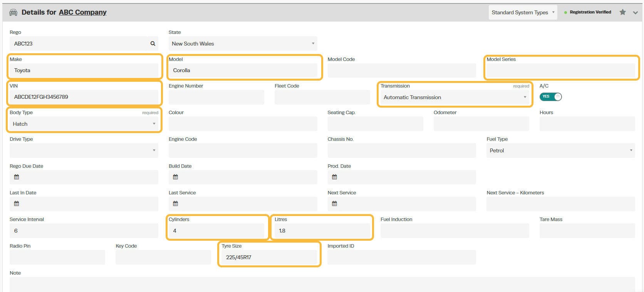
Task: Click the Litres field showing 1.8
Action: click(322, 231)
